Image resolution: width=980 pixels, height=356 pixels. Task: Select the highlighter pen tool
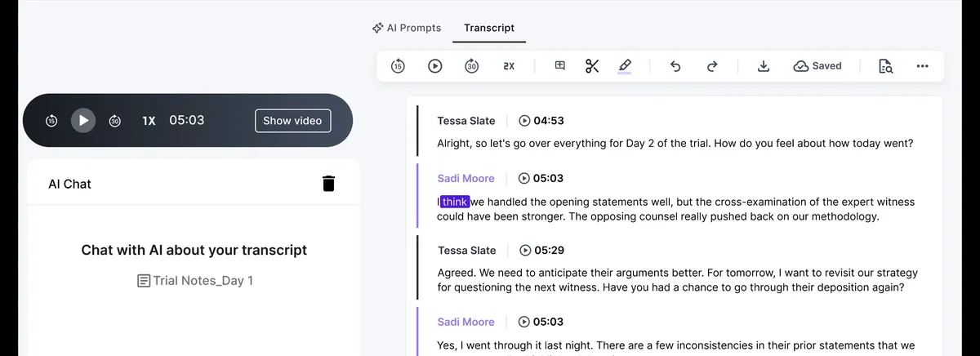point(625,66)
